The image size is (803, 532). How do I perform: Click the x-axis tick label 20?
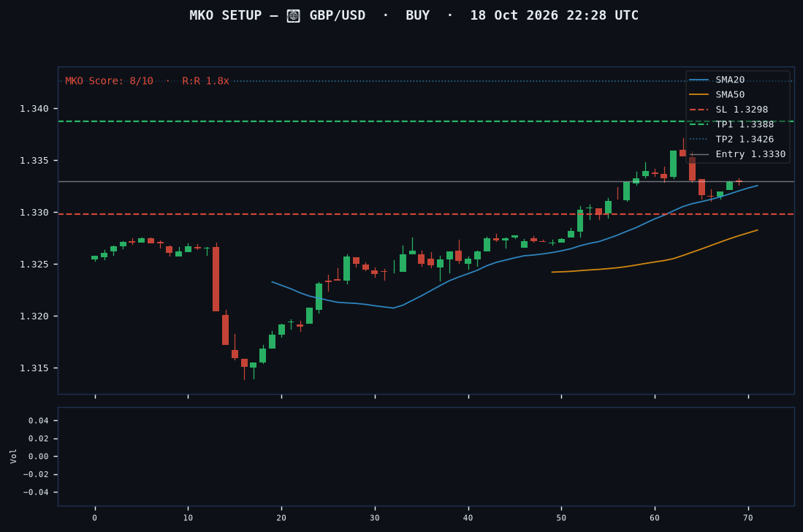click(x=281, y=517)
